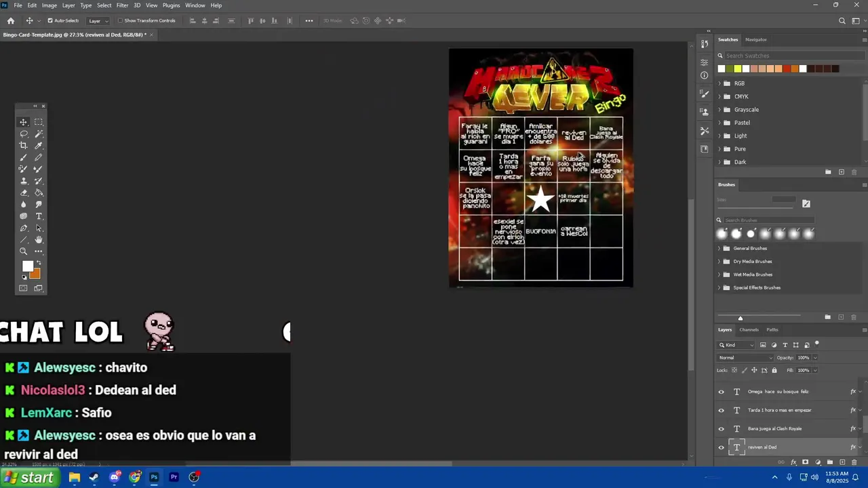Screen dimensions: 868x488
Task: Select the Horizontal Type tool
Action: pyautogui.click(x=39, y=216)
